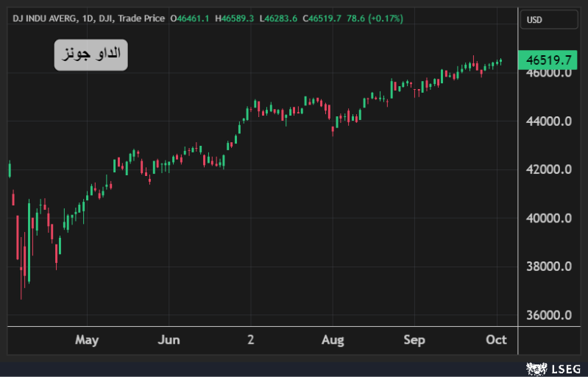Image resolution: width=588 pixels, height=377 pixels.
Task: Select the Aug marker on time axis
Action: pos(333,339)
